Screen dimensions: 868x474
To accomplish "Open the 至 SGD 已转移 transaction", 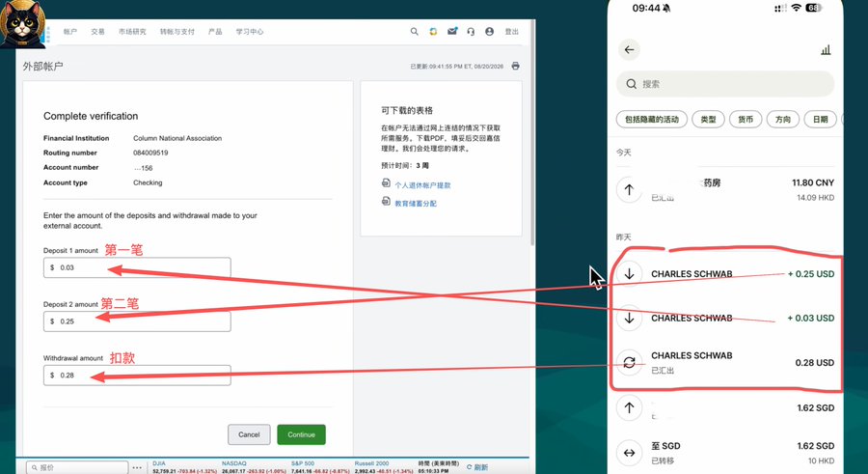I will [x=725, y=453].
